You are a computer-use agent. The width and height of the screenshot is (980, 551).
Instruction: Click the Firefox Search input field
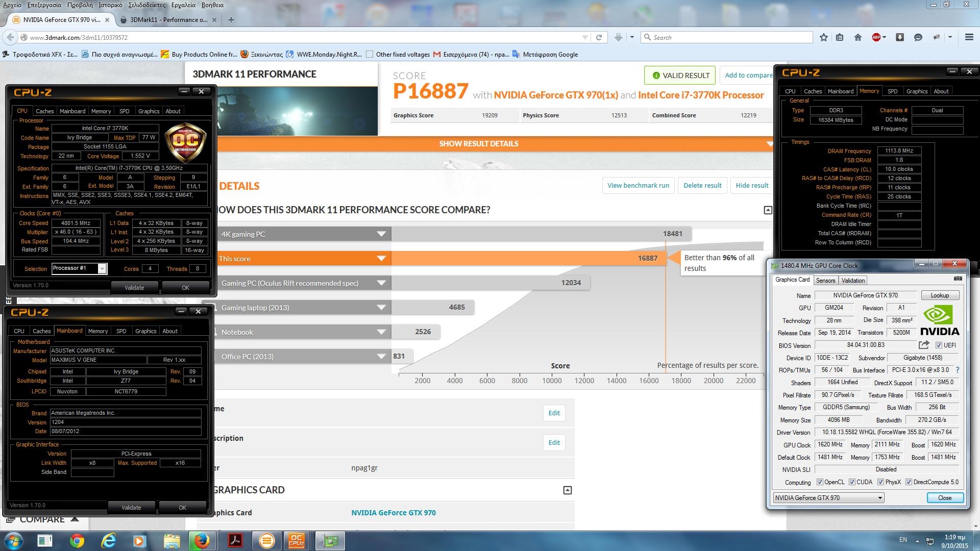[x=726, y=37]
